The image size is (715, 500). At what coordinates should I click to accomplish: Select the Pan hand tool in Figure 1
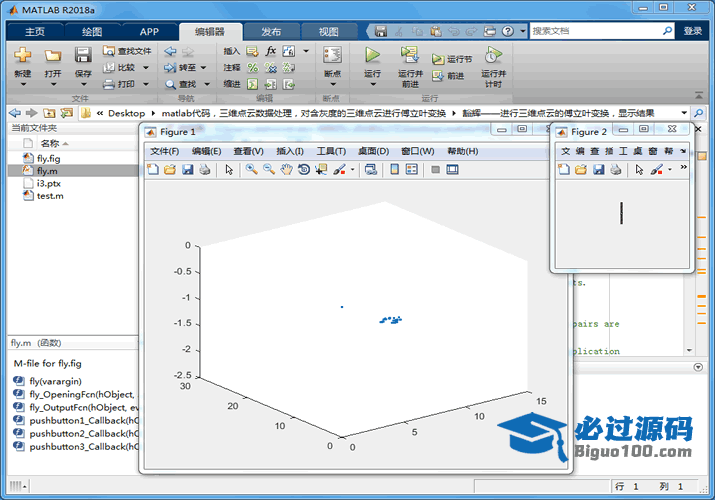(x=287, y=170)
